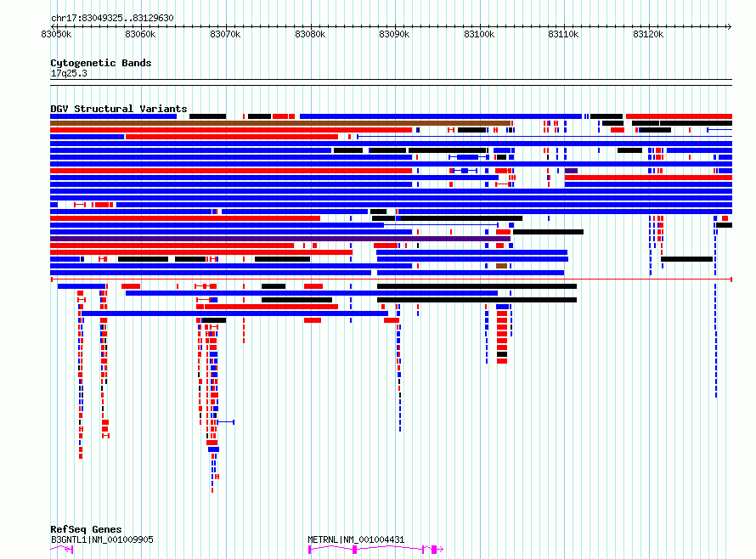This screenshot has height=559, width=756.
Task: Recenter on the 83080k ruler label
Action: [310, 34]
